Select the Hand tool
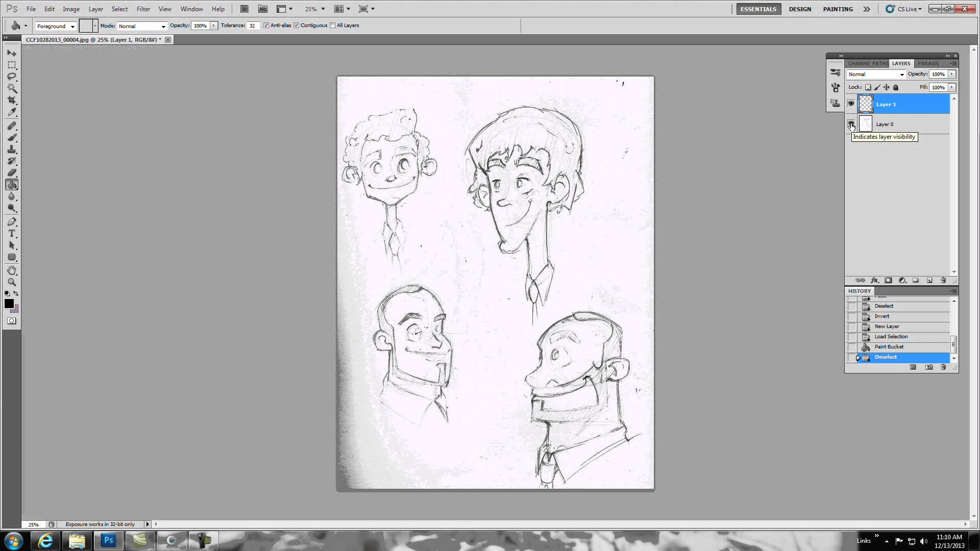 (12, 270)
